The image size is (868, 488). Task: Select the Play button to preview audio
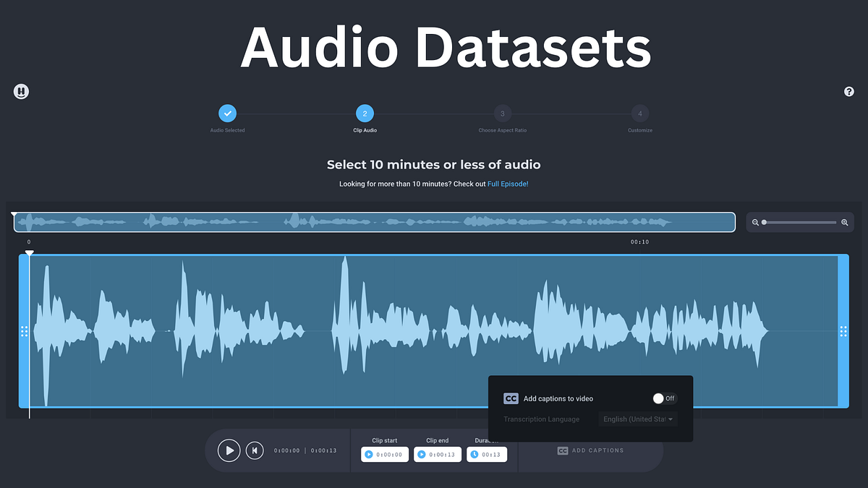click(x=229, y=450)
